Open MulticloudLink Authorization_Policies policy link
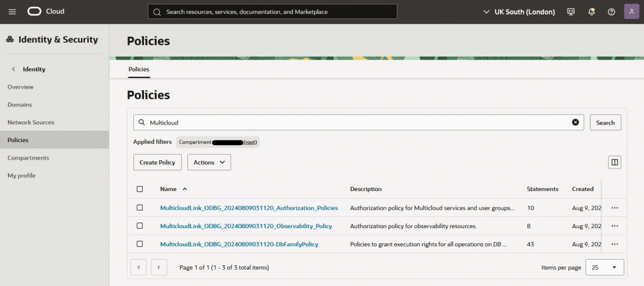The width and height of the screenshot is (644, 286). pyautogui.click(x=249, y=208)
